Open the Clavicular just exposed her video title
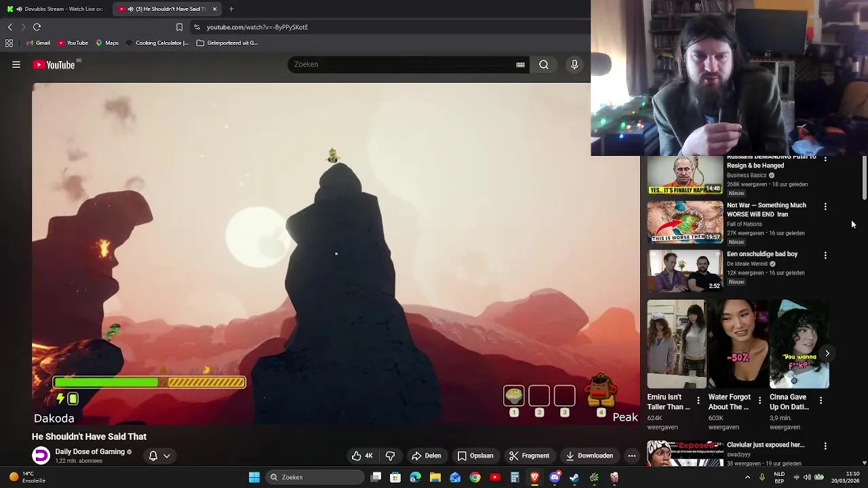The width and height of the screenshot is (868, 488). point(766,445)
